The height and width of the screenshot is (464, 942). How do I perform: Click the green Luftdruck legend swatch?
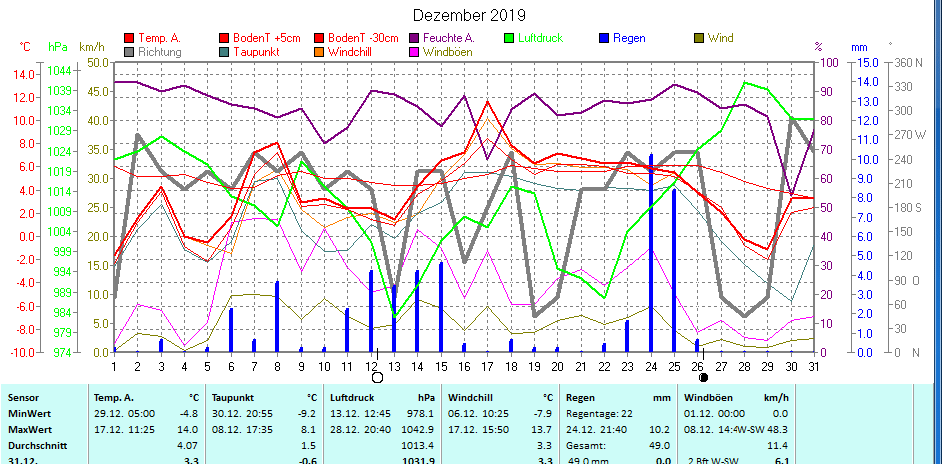tap(509, 38)
